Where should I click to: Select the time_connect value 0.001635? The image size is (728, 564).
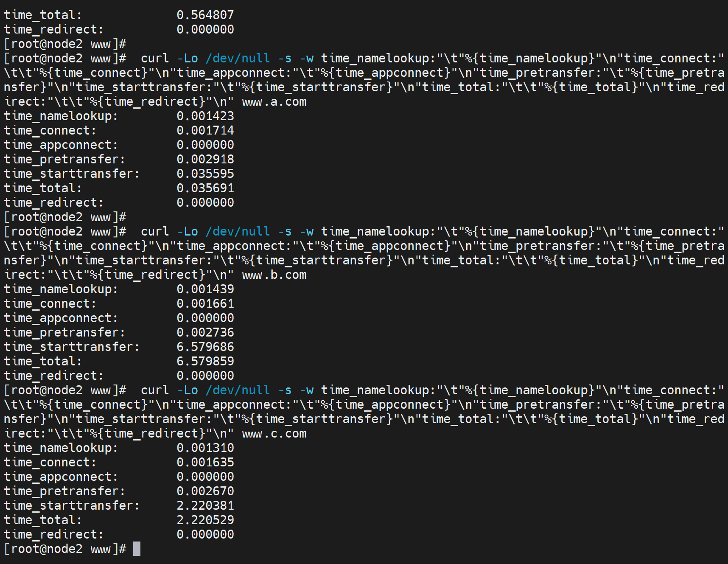[x=205, y=462]
